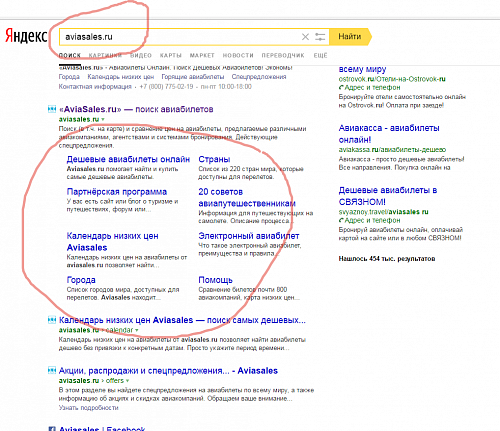The height and width of the screenshot is (431, 500).
Task: Open the Помощь sitelink
Action: [x=215, y=280]
